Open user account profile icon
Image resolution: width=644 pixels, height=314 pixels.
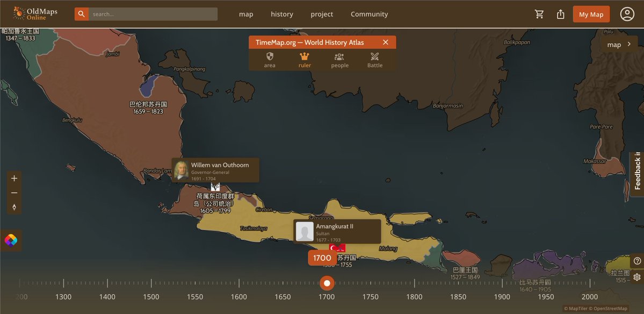(x=627, y=14)
